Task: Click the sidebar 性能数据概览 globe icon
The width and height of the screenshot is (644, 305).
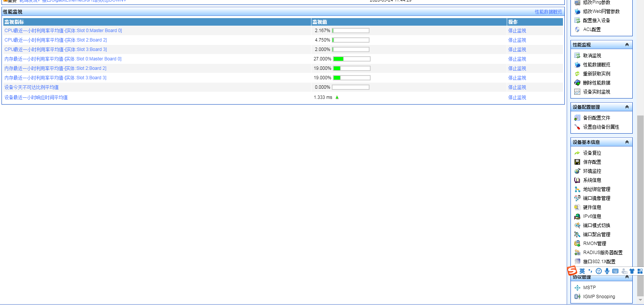Action: point(577,65)
